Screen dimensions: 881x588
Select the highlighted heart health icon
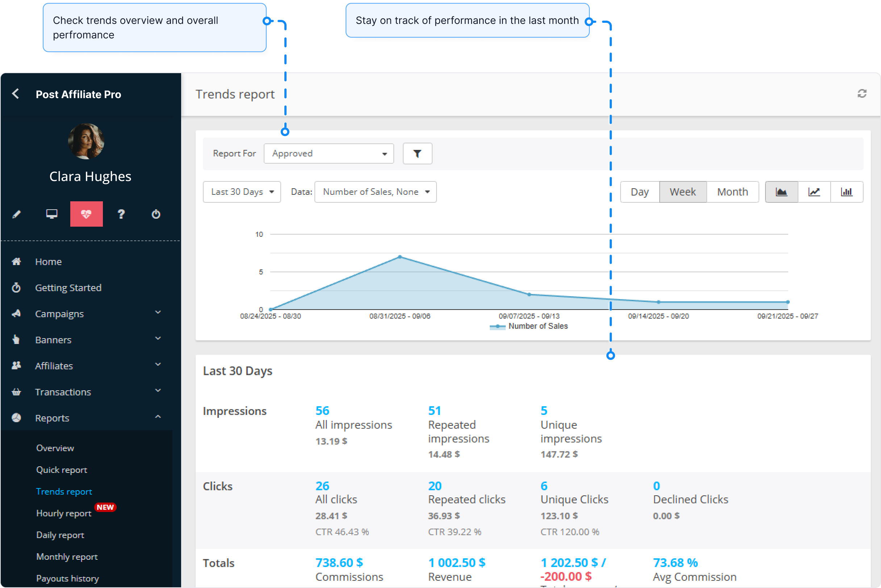pos(86,214)
